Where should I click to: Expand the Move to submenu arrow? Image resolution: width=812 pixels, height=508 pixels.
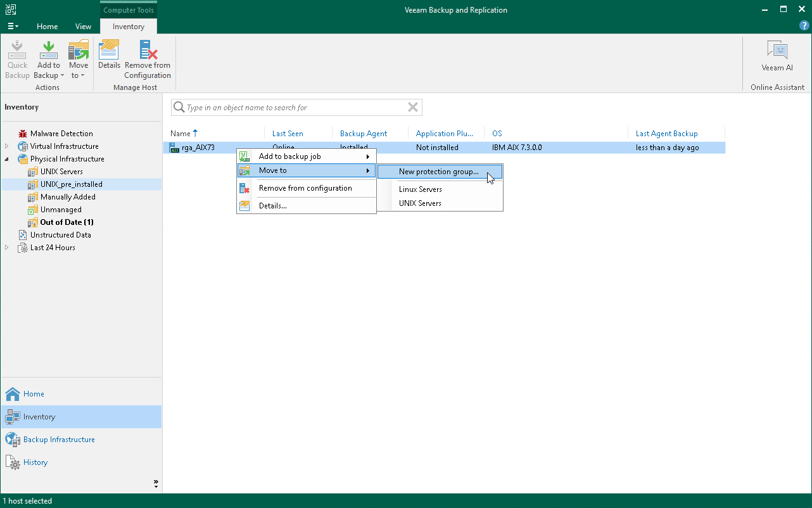click(368, 170)
